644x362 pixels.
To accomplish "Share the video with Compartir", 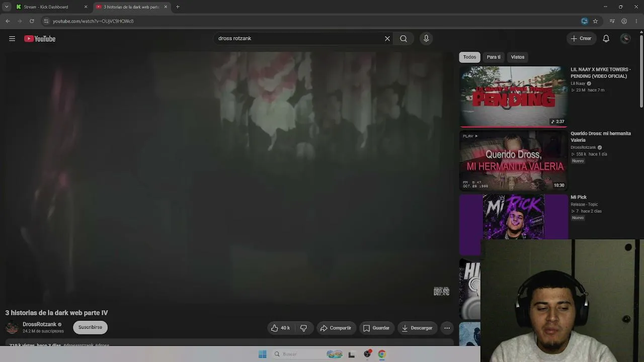I will point(336,328).
